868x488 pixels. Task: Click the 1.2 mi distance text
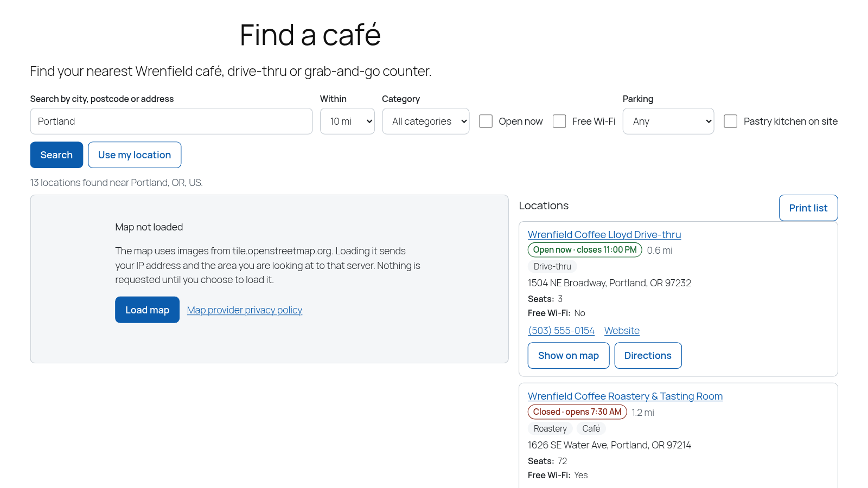[x=643, y=413]
